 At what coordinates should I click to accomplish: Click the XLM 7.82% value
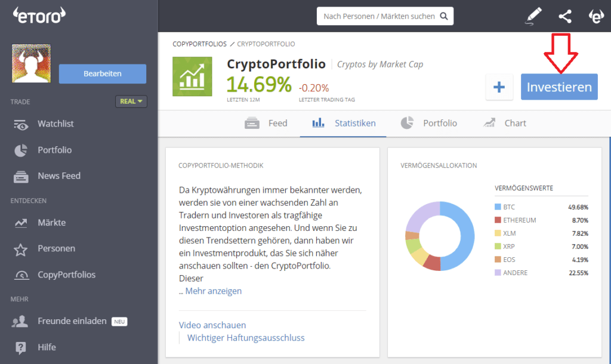click(x=580, y=233)
